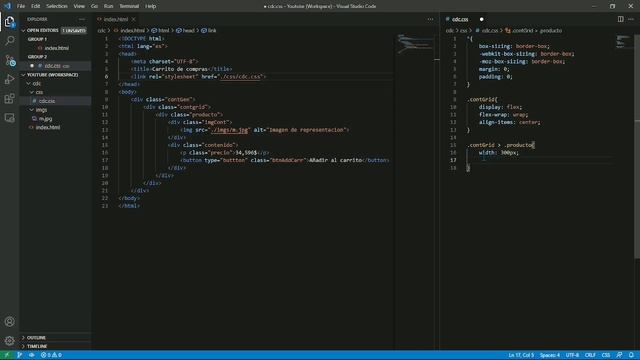
Task: Close the index.html editor tab
Action: coord(133,19)
